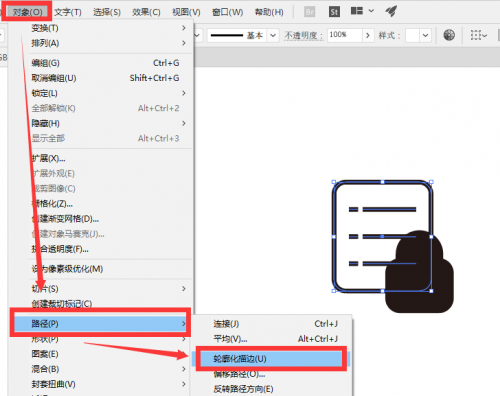Image resolution: width=500 pixels, height=396 pixels.
Task: Open the 窗口(W) menu
Action: click(x=228, y=12)
